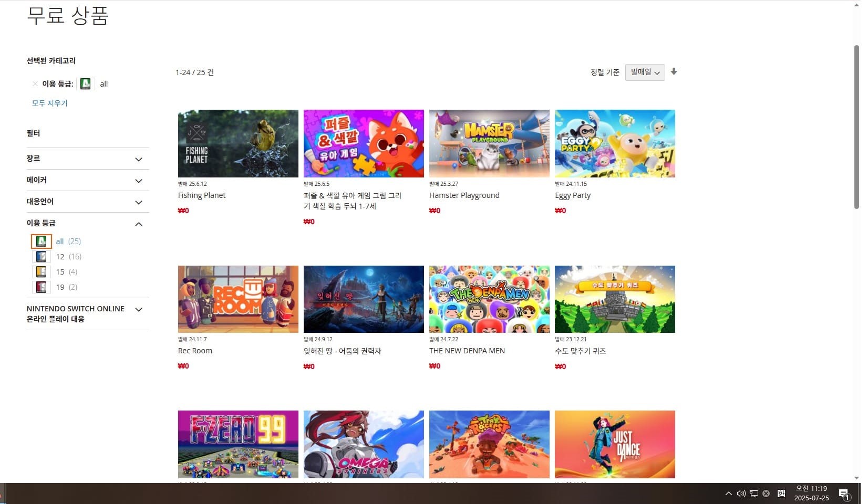The image size is (868, 504).
Task: Open network status tray icon
Action: pyautogui.click(x=754, y=493)
